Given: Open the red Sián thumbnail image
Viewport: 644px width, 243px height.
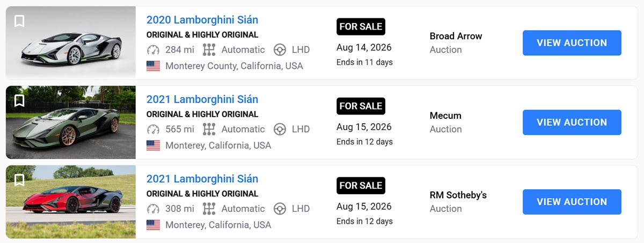Looking at the screenshot, I should [x=71, y=202].
